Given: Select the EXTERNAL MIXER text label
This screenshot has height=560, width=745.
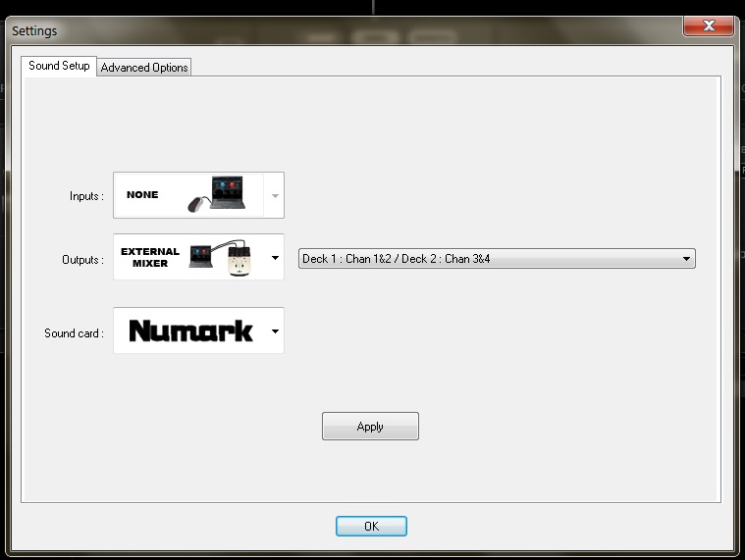Looking at the screenshot, I should coord(149,258).
